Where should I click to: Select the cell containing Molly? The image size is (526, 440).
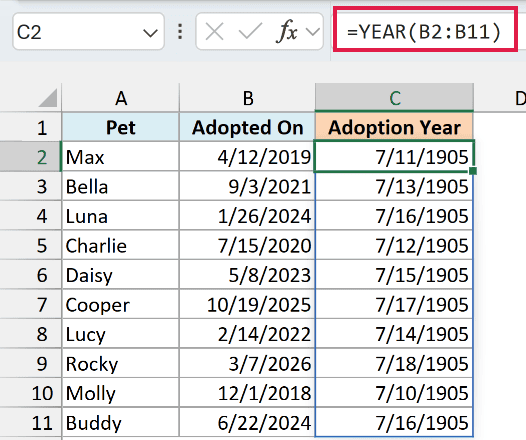coord(121,393)
